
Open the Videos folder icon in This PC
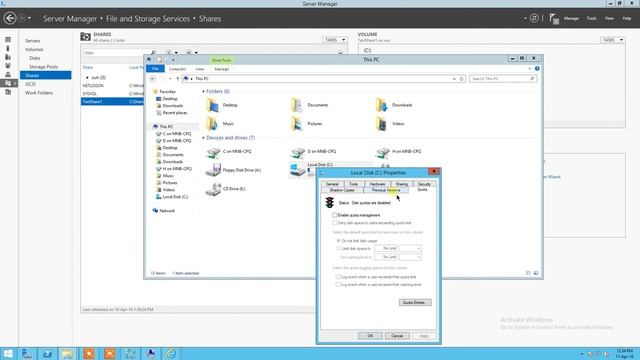click(382, 124)
